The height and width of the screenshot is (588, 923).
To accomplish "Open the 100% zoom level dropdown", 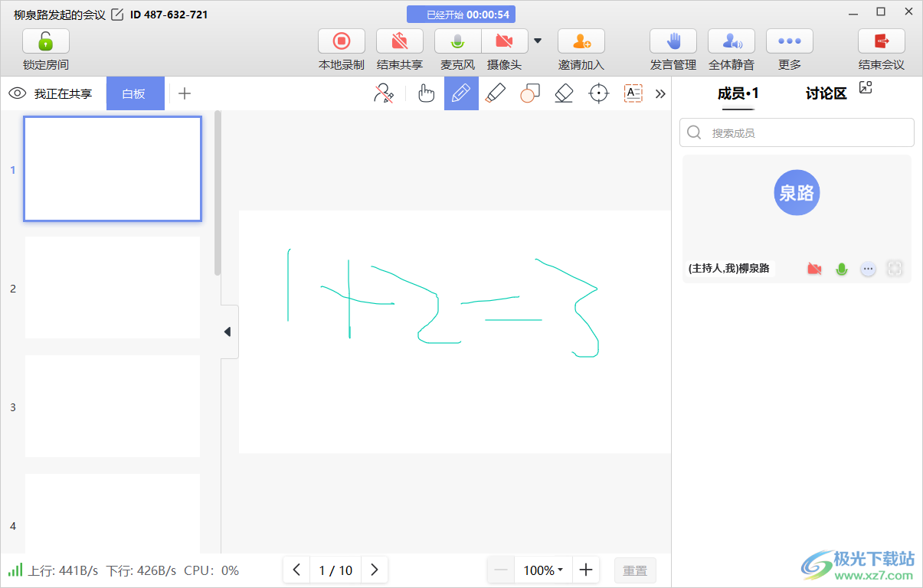I will coord(543,570).
